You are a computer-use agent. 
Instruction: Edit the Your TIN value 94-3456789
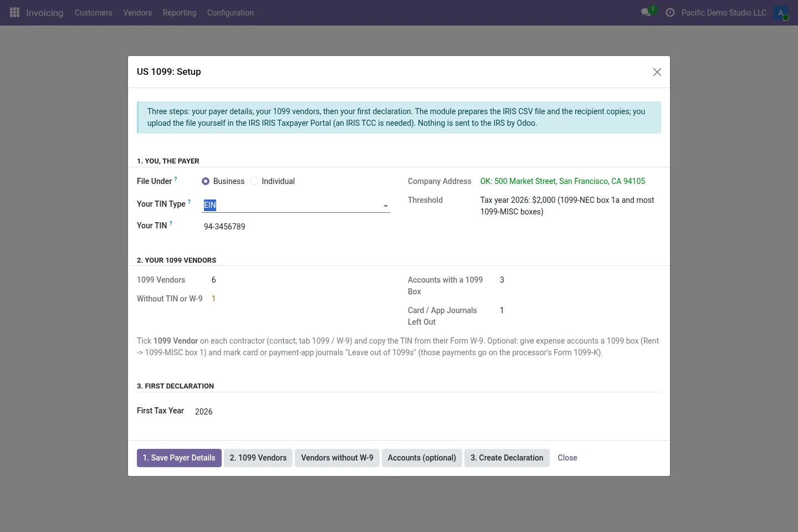296,227
